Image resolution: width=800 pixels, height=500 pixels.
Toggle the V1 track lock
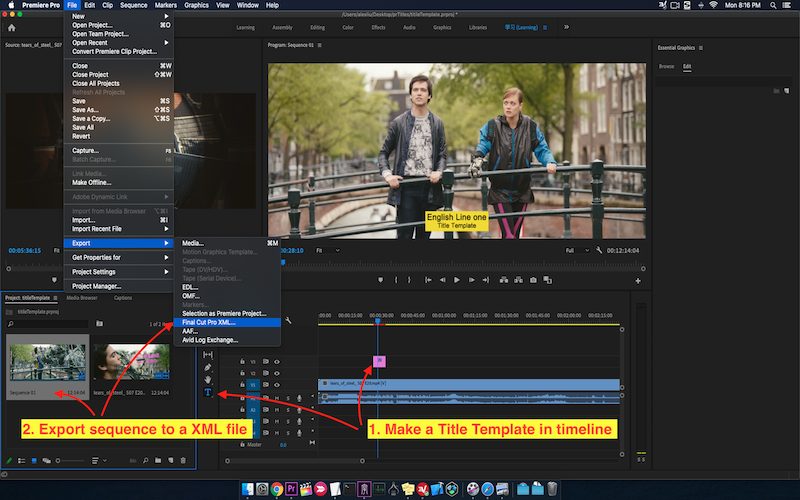tap(242, 385)
